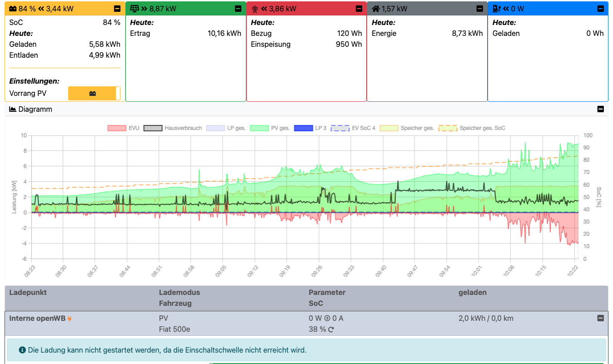
Task: Click the battery icon in the yellow card header
Action: pos(13,9)
